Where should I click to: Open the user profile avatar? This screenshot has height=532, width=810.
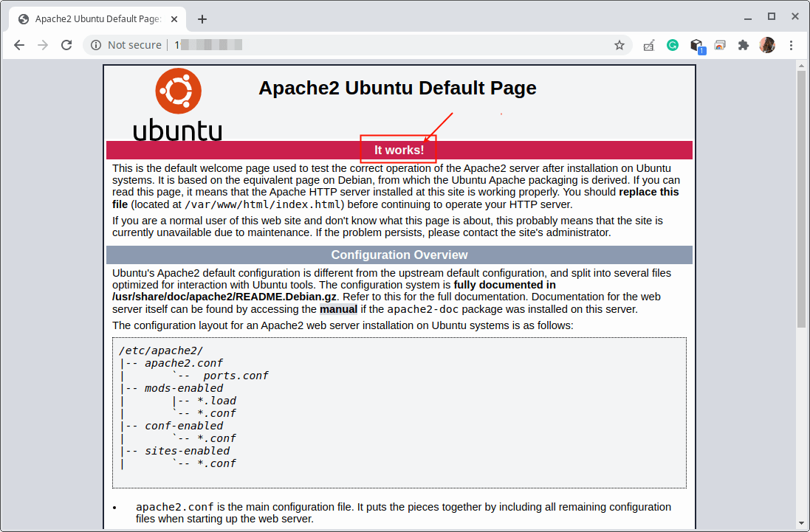click(x=767, y=45)
